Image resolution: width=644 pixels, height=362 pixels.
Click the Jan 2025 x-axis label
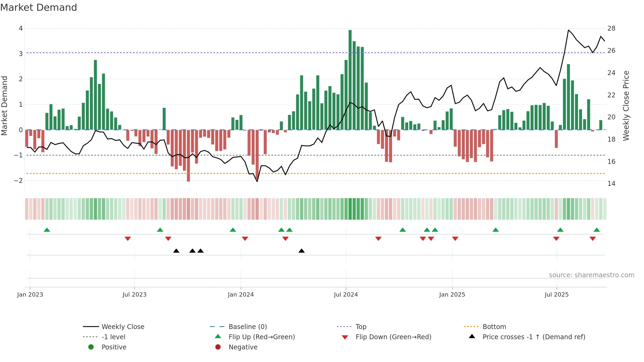tap(452, 294)
